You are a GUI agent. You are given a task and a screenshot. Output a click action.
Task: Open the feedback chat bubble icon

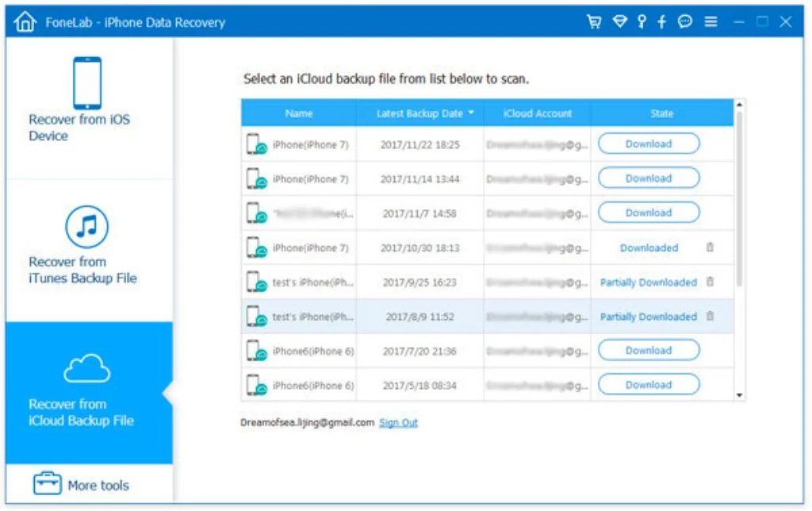coord(685,21)
